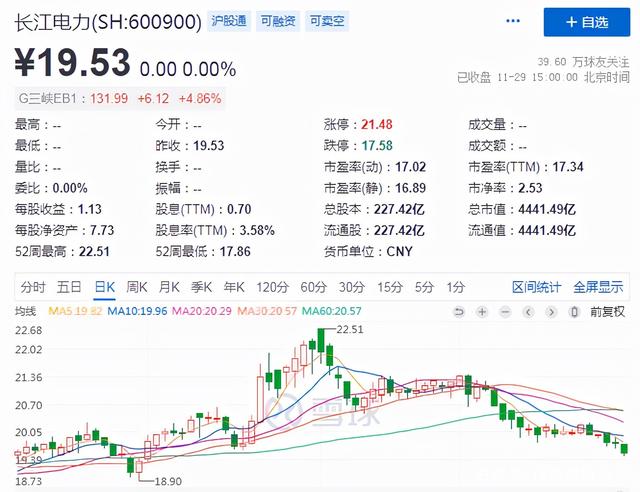This screenshot has width=640, height=492.
Task: Click the 跌停 value 17.58
Action: click(x=377, y=145)
